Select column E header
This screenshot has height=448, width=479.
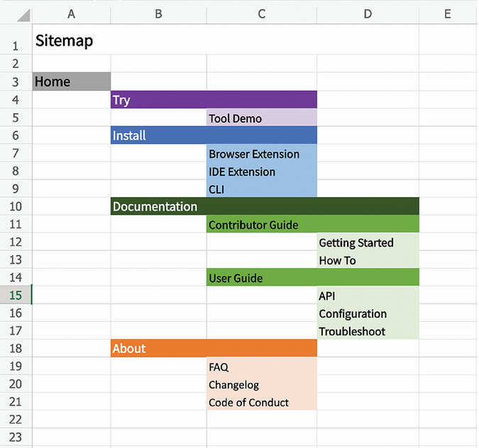pos(447,13)
